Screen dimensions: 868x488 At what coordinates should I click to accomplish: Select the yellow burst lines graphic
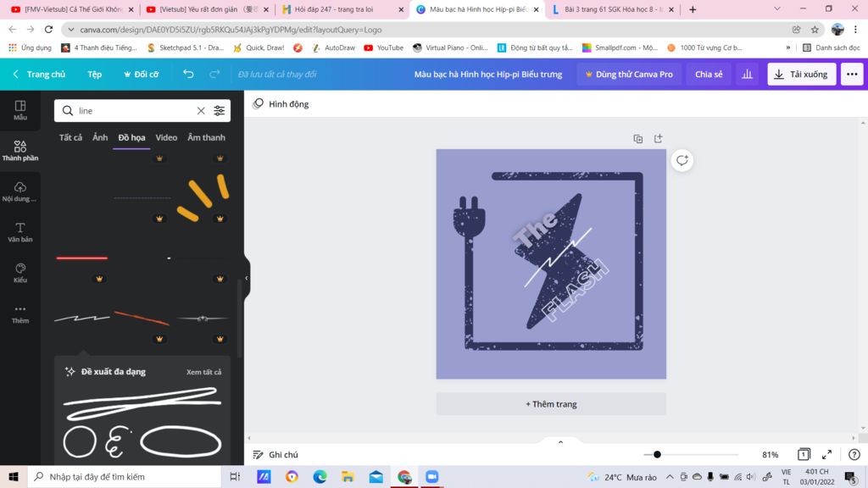(x=203, y=197)
